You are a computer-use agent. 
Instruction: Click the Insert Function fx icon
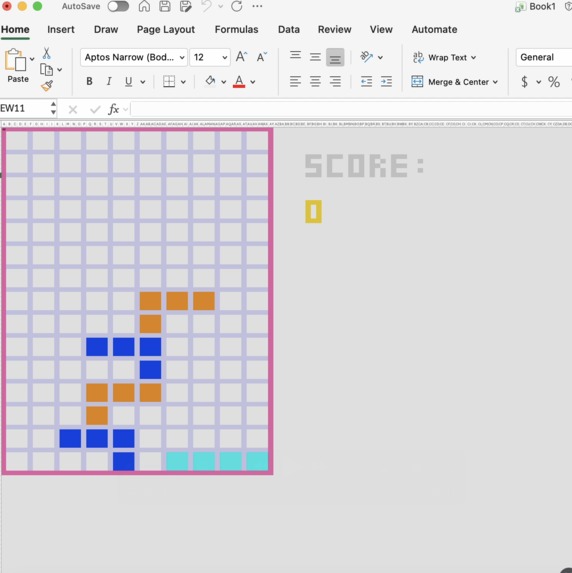[114, 109]
